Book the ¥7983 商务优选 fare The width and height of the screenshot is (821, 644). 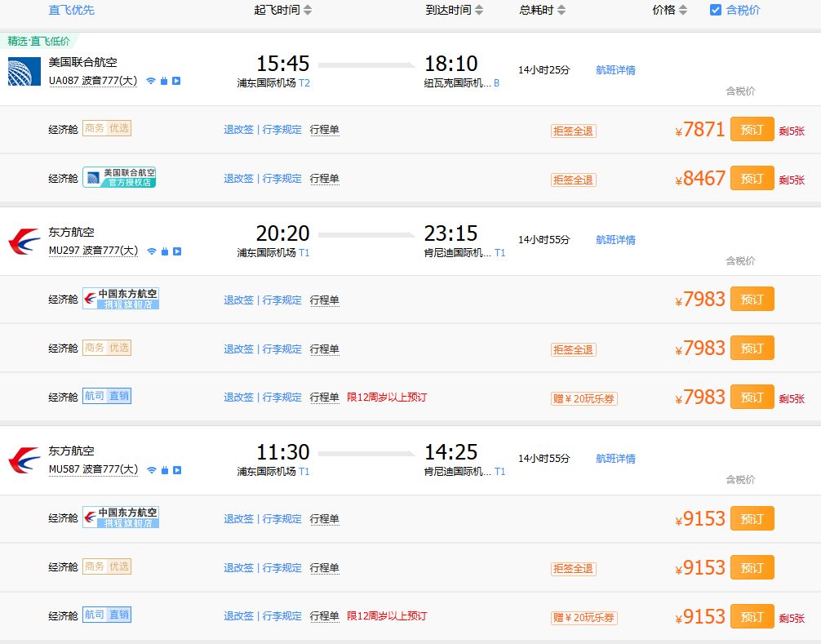pyautogui.click(x=752, y=349)
